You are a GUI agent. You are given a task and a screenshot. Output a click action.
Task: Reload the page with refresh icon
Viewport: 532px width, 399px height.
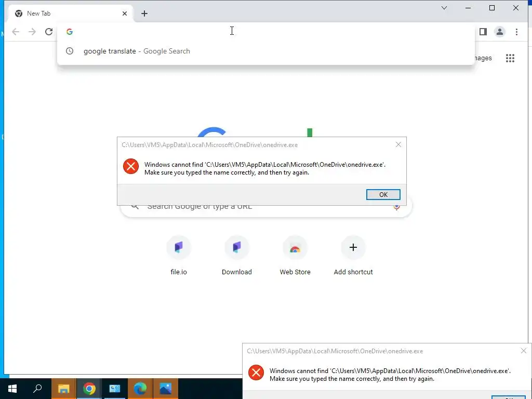click(49, 32)
